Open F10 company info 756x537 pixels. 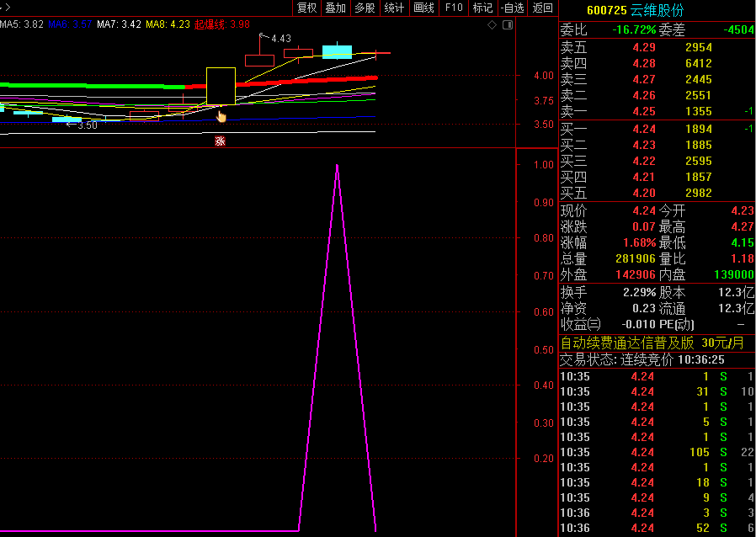[454, 8]
